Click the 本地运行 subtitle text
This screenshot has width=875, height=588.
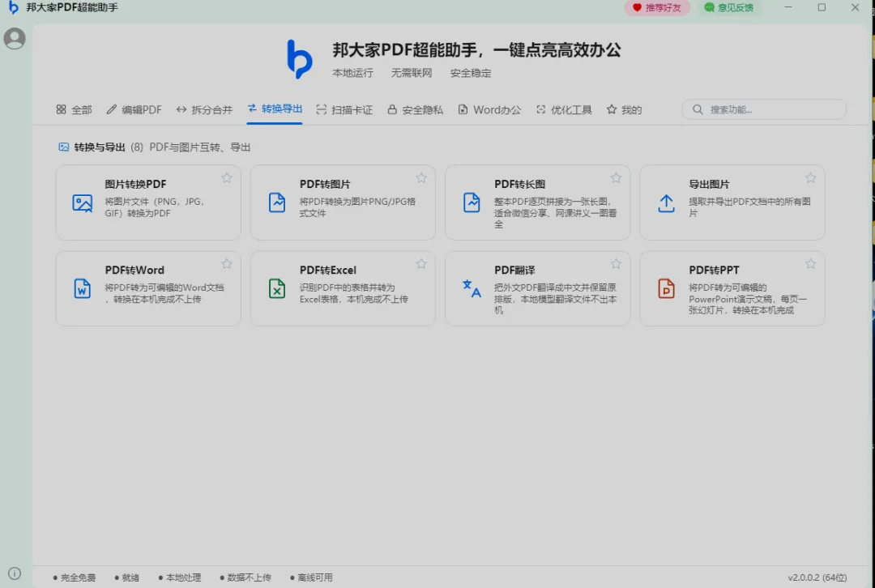352,73
